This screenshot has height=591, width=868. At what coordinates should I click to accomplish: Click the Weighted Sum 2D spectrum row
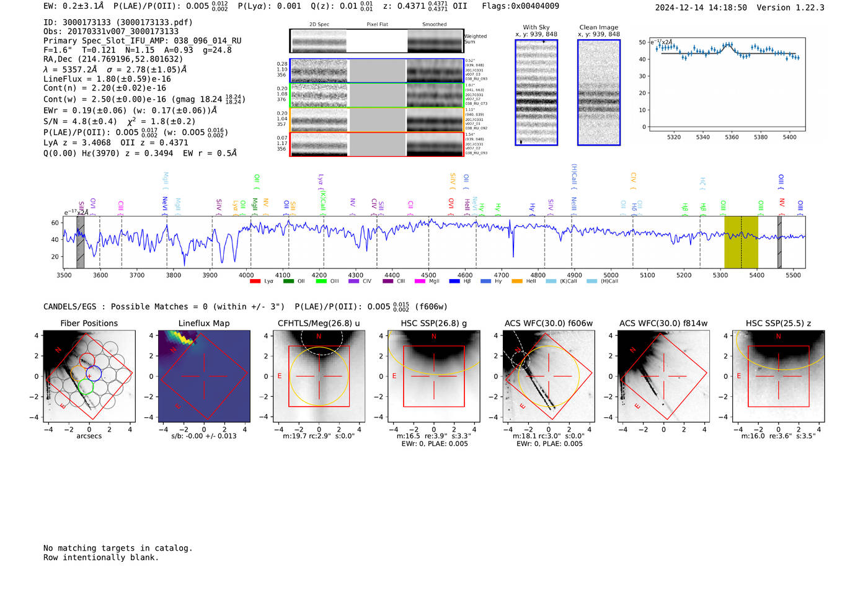click(x=376, y=41)
